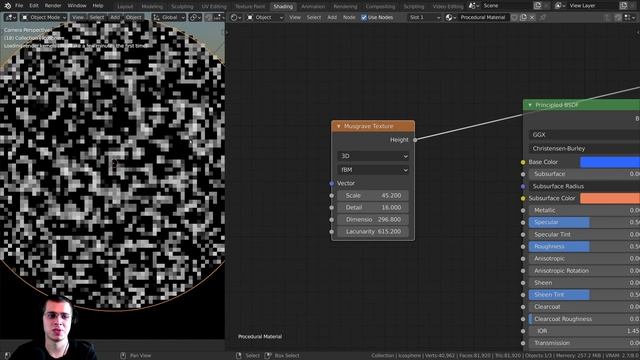The image size is (640, 360).
Task: Open the node editor overlay options dropdown
Action: (x=629, y=18)
